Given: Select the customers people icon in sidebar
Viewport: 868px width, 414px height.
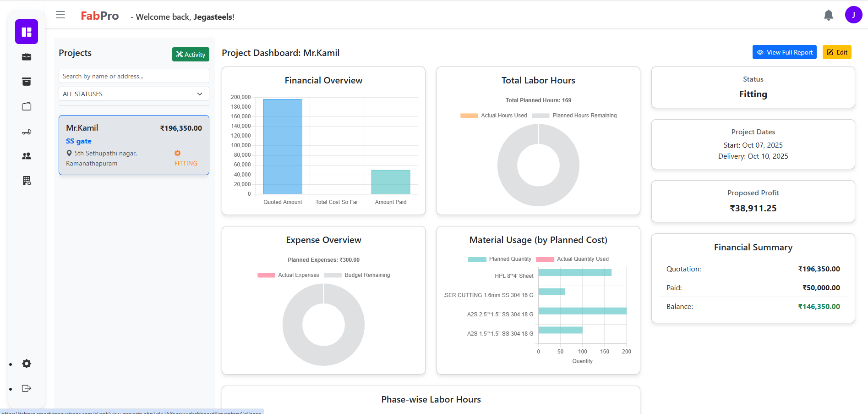Looking at the screenshot, I should (x=26, y=155).
